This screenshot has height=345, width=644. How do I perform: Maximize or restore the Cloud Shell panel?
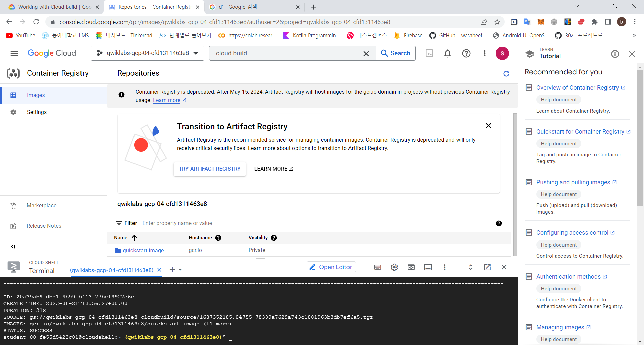point(471,267)
